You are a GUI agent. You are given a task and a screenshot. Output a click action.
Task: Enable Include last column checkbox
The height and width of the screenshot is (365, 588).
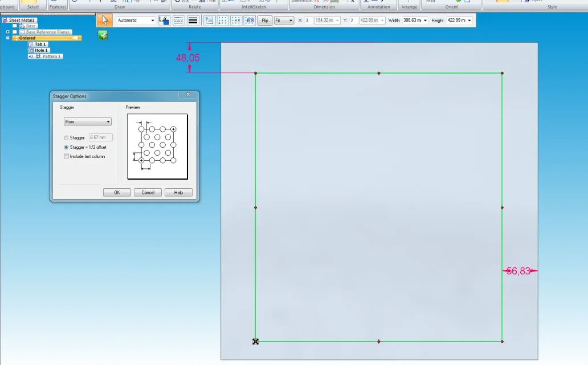[66, 156]
